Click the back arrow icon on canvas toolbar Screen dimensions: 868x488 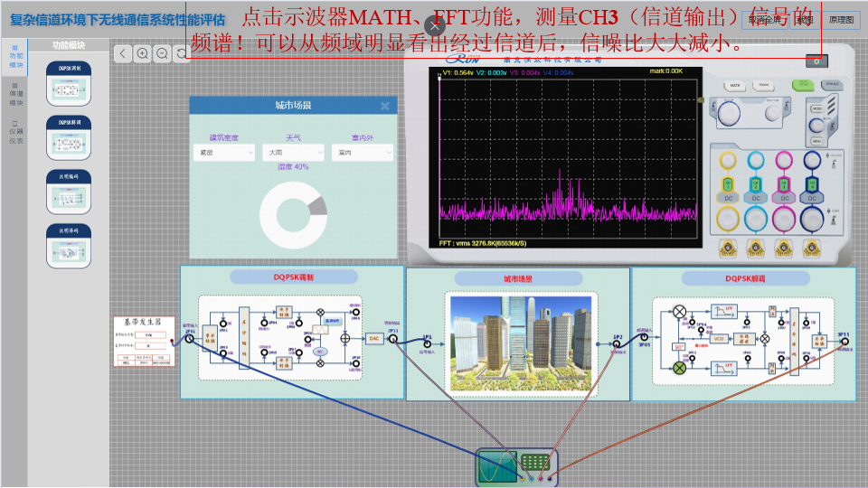[x=124, y=54]
